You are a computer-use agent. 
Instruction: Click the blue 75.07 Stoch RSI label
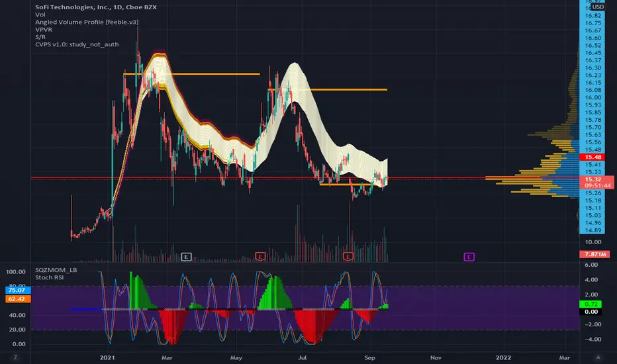point(17,291)
